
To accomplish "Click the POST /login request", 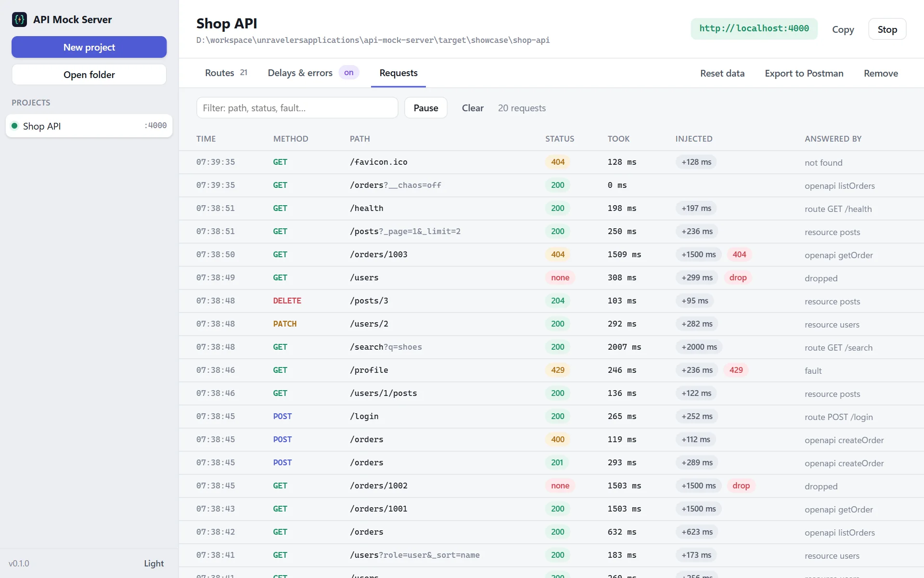I will coord(551,417).
